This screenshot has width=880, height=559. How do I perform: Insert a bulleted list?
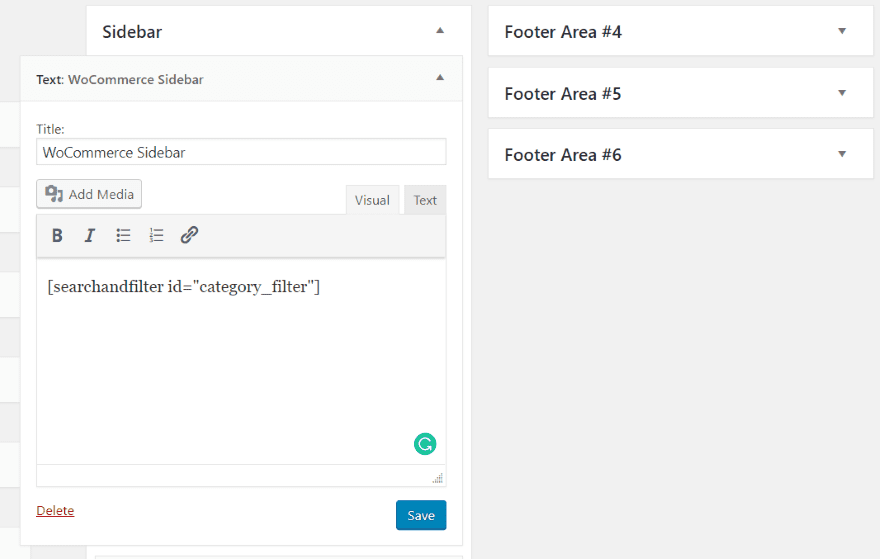123,236
